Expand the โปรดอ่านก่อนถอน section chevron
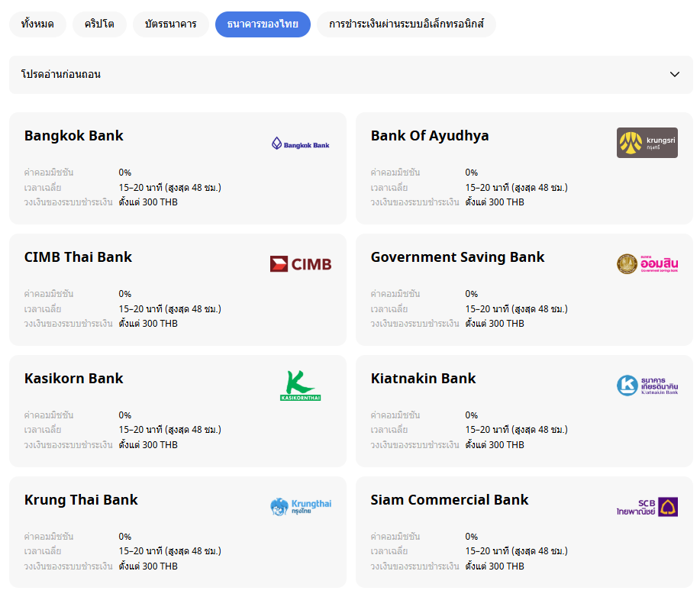Viewport: 700px width, 597px height. 674,75
